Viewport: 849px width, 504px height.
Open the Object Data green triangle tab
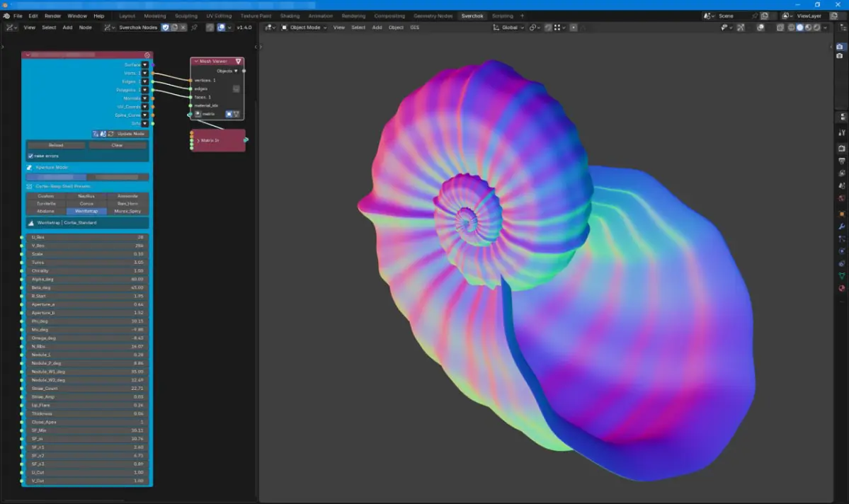[842, 275]
